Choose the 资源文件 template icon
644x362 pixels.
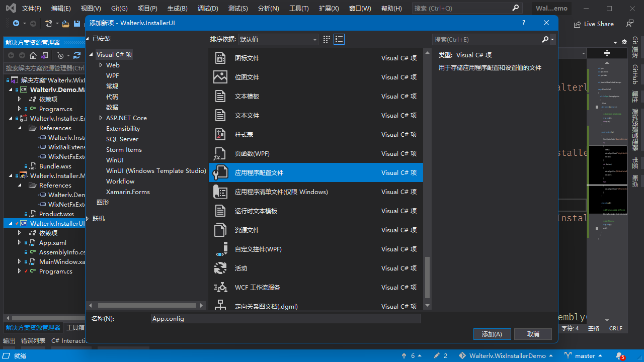tap(220, 230)
